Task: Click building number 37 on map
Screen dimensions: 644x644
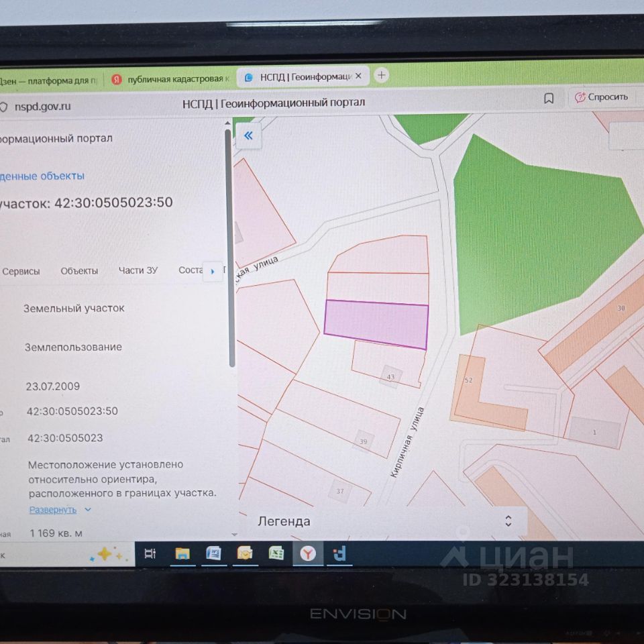Action: pyautogui.click(x=340, y=491)
